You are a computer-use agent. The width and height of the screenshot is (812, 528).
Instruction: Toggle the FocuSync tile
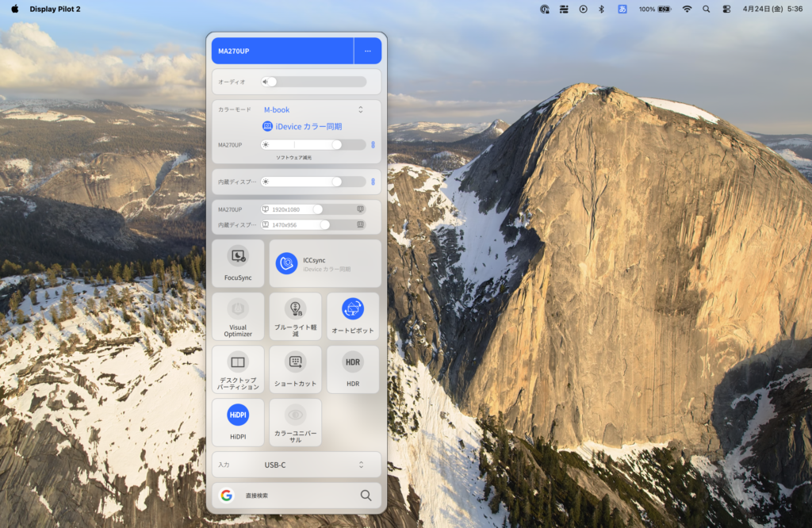(238, 263)
